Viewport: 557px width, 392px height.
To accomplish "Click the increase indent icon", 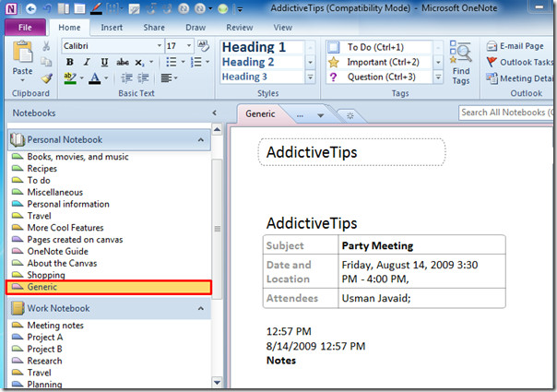I will coord(143,77).
